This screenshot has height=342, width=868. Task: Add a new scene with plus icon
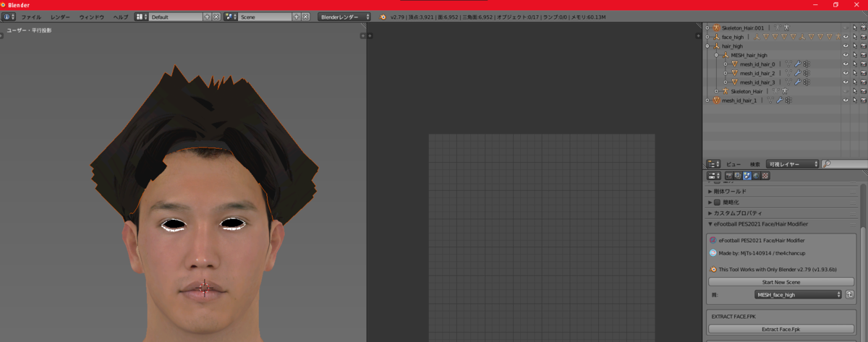click(297, 17)
